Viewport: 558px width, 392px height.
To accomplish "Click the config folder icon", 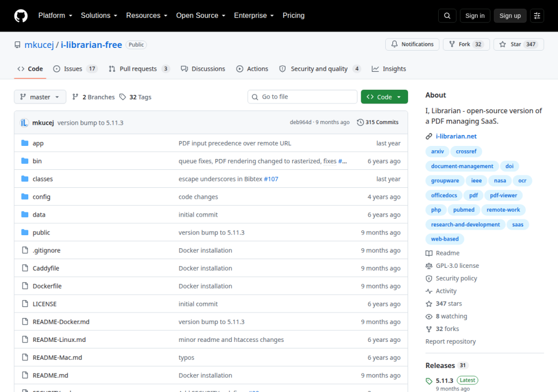I will coord(25,197).
